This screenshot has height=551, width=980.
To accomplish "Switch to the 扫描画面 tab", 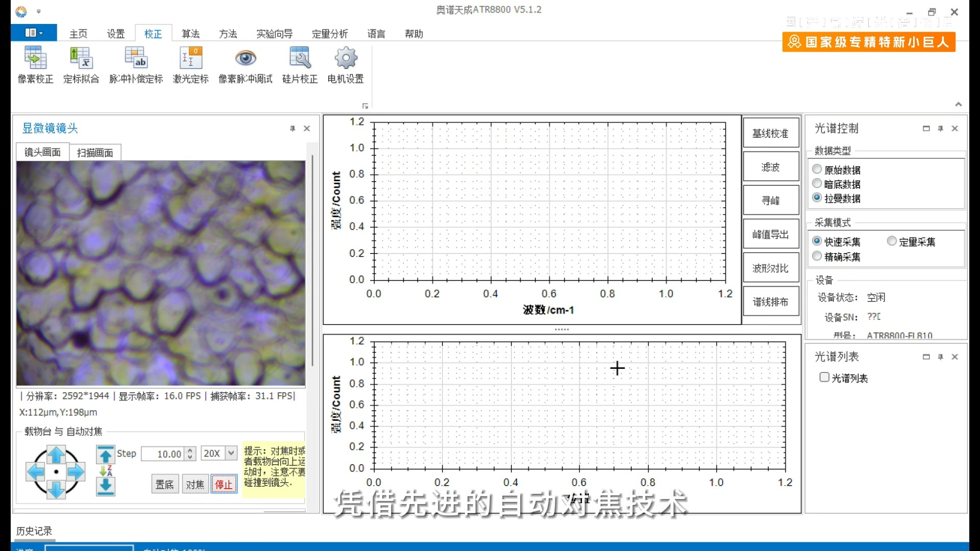I will 95,153.
